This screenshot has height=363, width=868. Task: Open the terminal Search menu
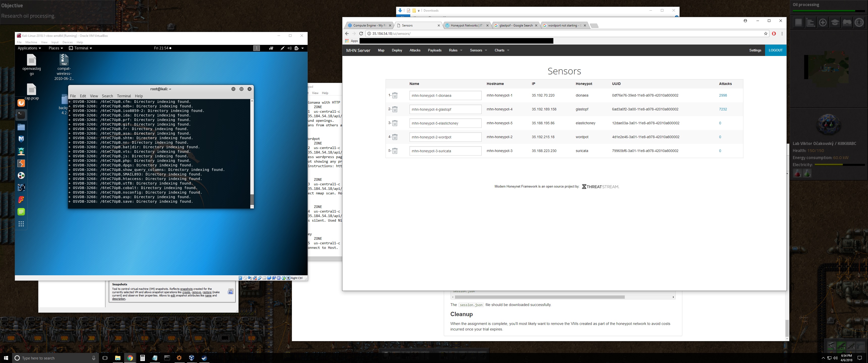pos(107,96)
